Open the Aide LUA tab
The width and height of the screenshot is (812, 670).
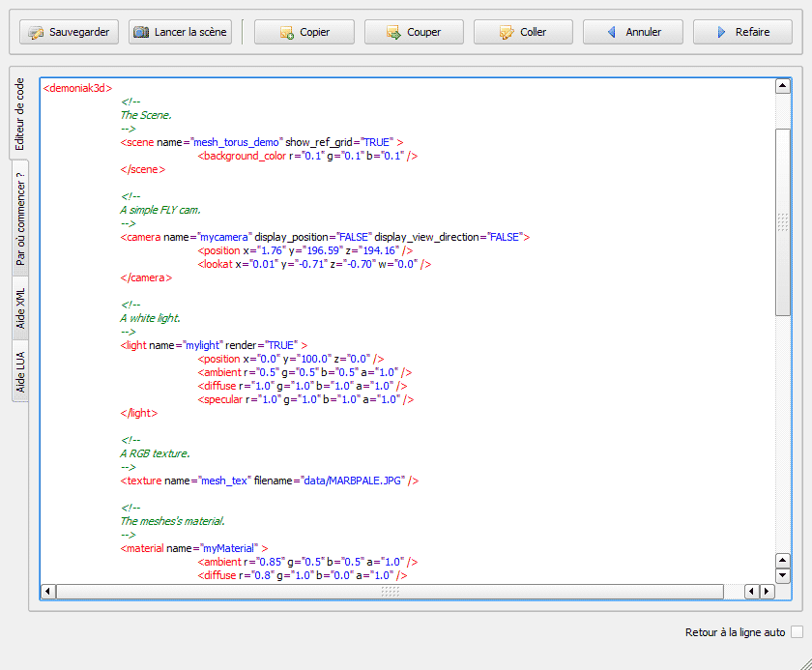click(x=19, y=371)
